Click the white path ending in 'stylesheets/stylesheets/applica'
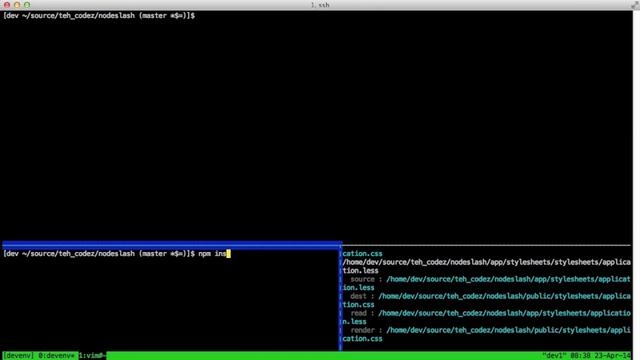This screenshot has width=640, height=360. 487,262
